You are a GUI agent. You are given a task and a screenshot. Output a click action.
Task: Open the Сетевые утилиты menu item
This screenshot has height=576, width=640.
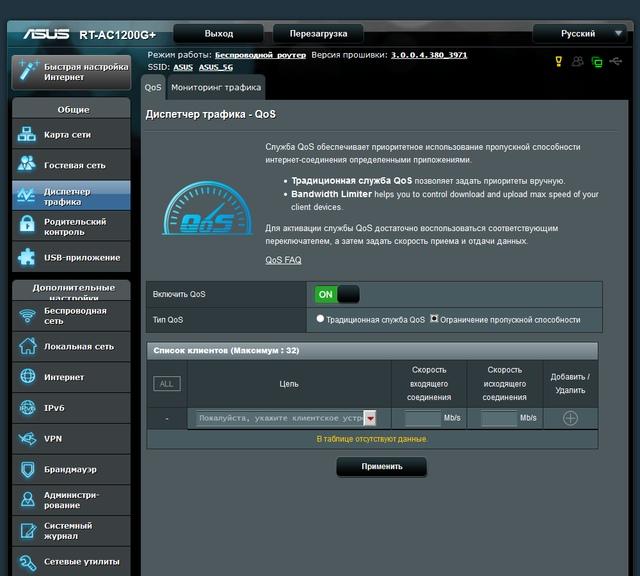[x=71, y=562]
